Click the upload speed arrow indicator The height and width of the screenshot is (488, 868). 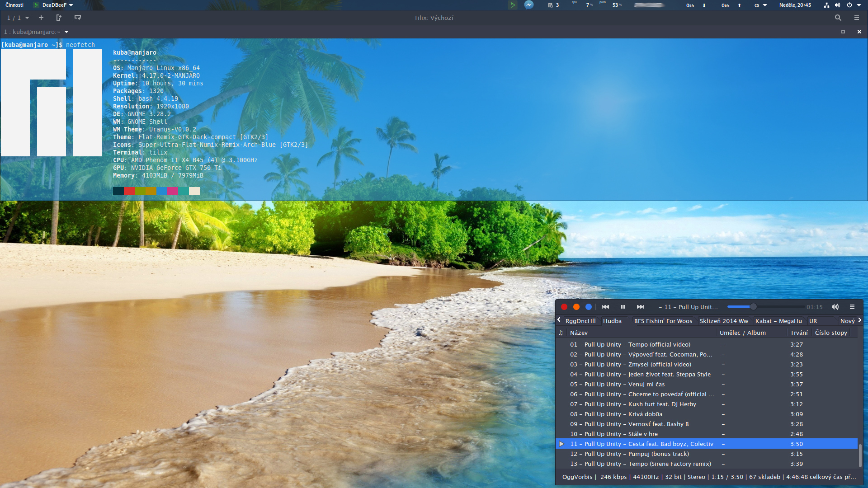click(x=739, y=5)
